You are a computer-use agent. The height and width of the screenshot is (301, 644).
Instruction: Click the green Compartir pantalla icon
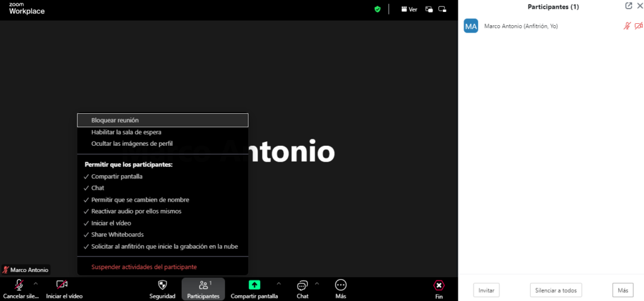(254, 285)
